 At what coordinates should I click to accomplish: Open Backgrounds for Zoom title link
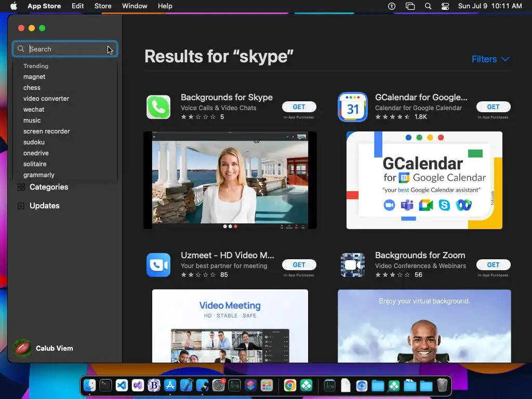pos(420,255)
